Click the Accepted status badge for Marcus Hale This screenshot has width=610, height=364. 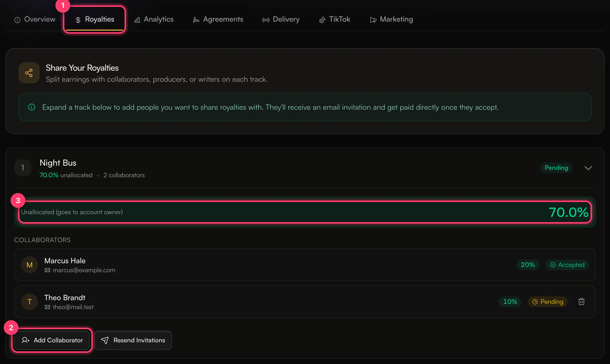567,265
